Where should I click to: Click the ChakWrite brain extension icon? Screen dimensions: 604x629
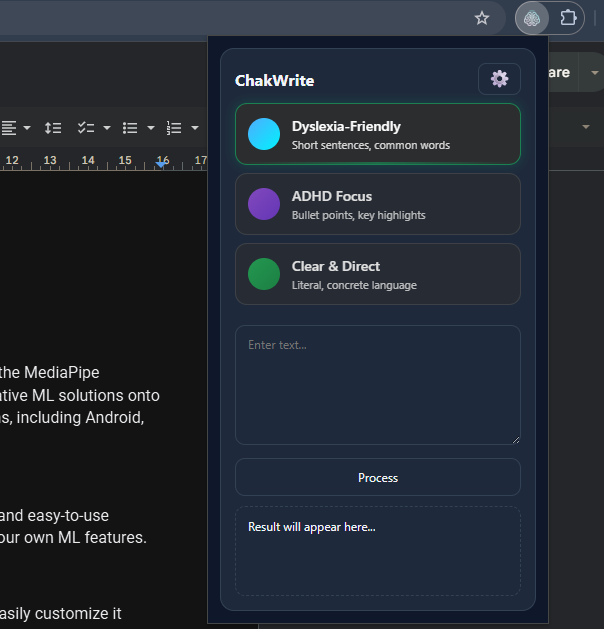tap(532, 18)
